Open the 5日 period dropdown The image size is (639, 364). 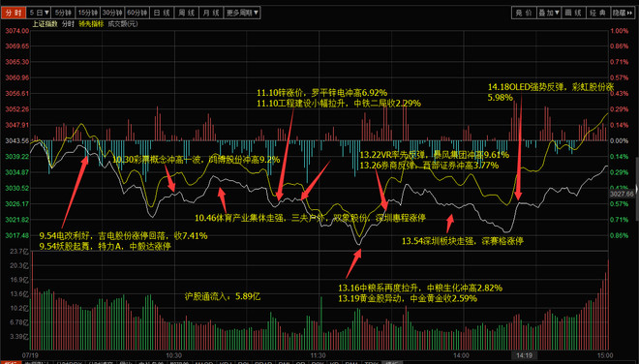pyautogui.click(x=40, y=13)
